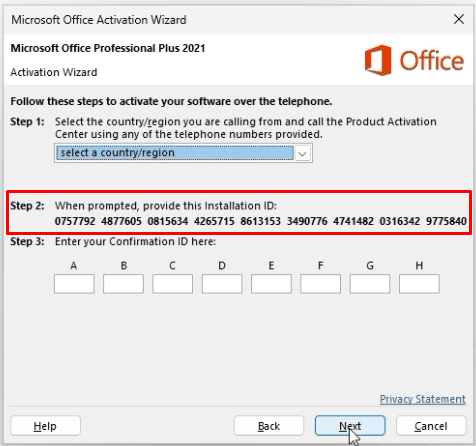Focus Confirmation ID field C

coord(173,284)
